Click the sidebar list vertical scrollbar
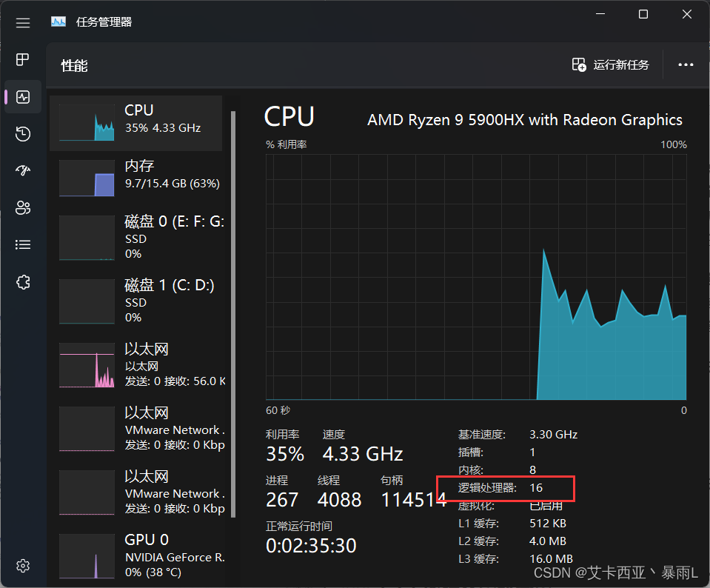The image size is (710, 588). (x=233, y=315)
